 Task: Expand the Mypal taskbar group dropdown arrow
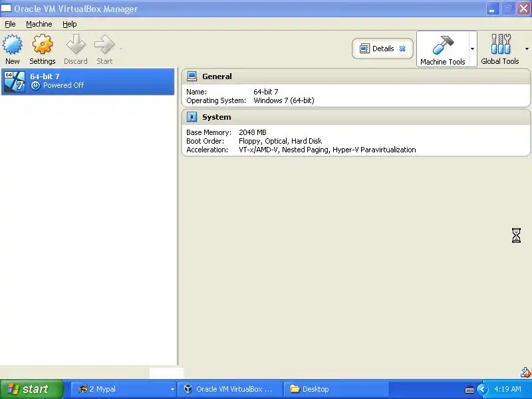coord(172,390)
